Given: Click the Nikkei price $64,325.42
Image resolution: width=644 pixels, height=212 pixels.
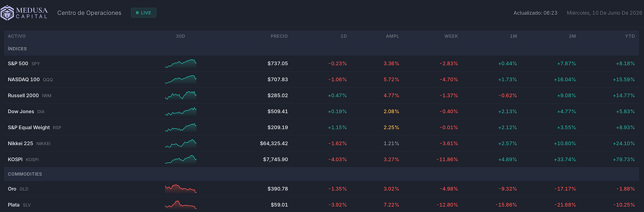Looking at the screenshot, I should (274, 143).
